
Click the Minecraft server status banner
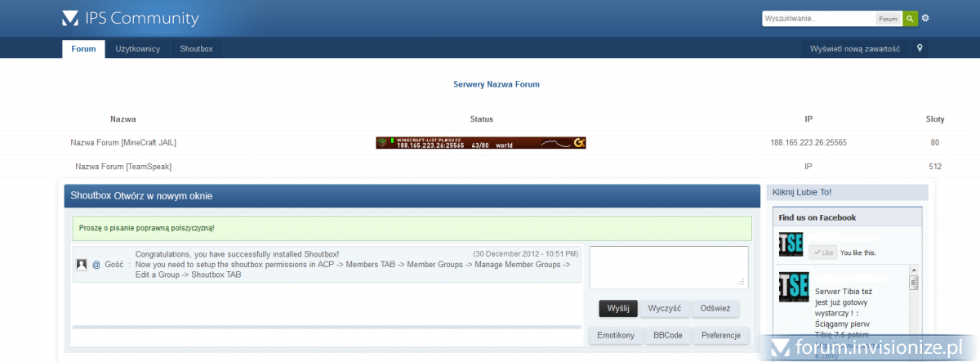pos(481,143)
